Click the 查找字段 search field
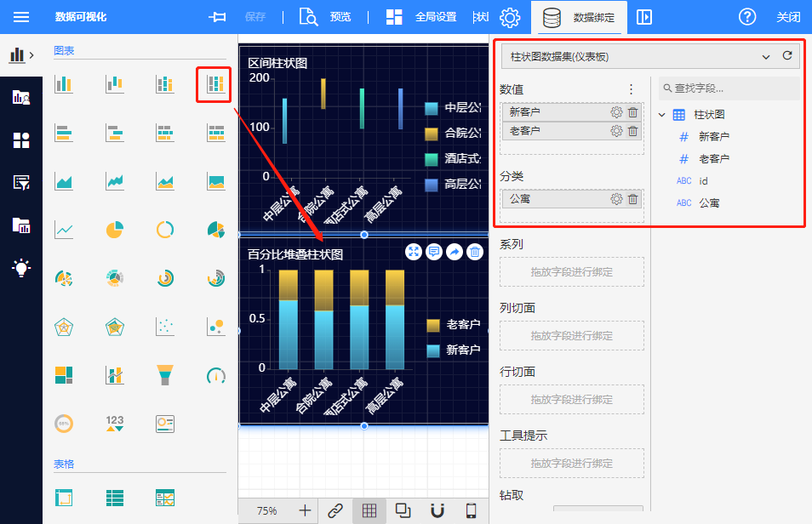This screenshot has width=812, height=524. point(732,88)
